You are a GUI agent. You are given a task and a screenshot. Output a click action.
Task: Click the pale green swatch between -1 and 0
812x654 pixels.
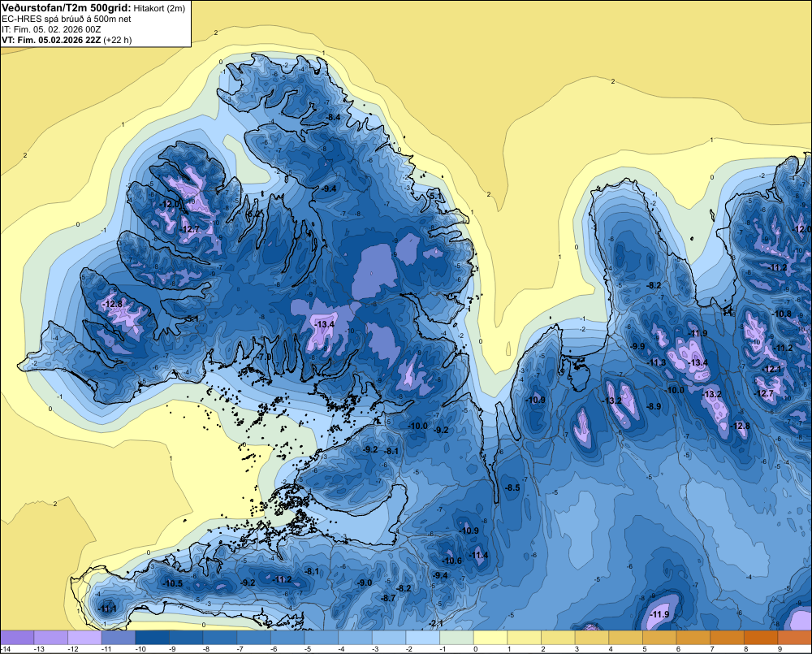pos(457,638)
